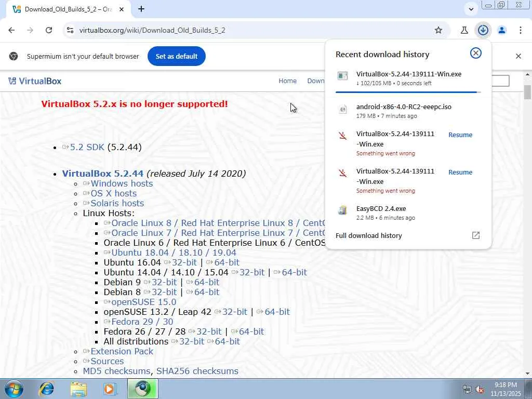Screen dimensions: 532x399
Task: Open the experiments flask icon
Action: click(464, 30)
